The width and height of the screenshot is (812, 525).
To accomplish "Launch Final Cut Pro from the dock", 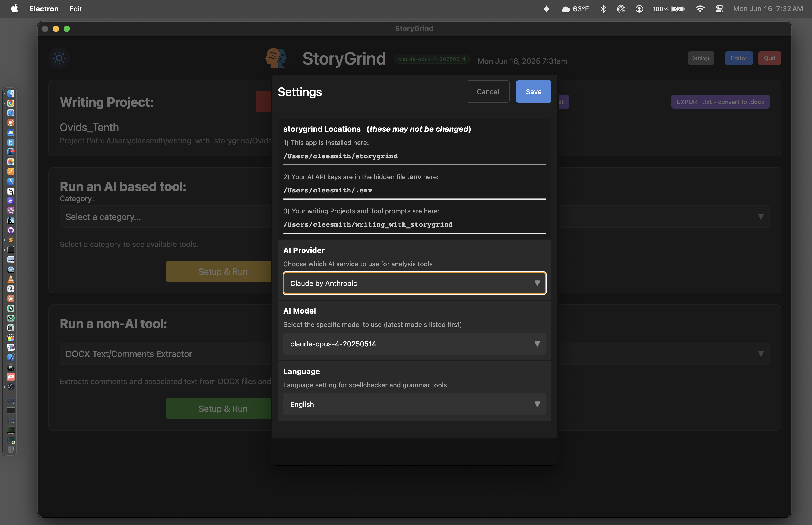I will (x=11, y=338).
